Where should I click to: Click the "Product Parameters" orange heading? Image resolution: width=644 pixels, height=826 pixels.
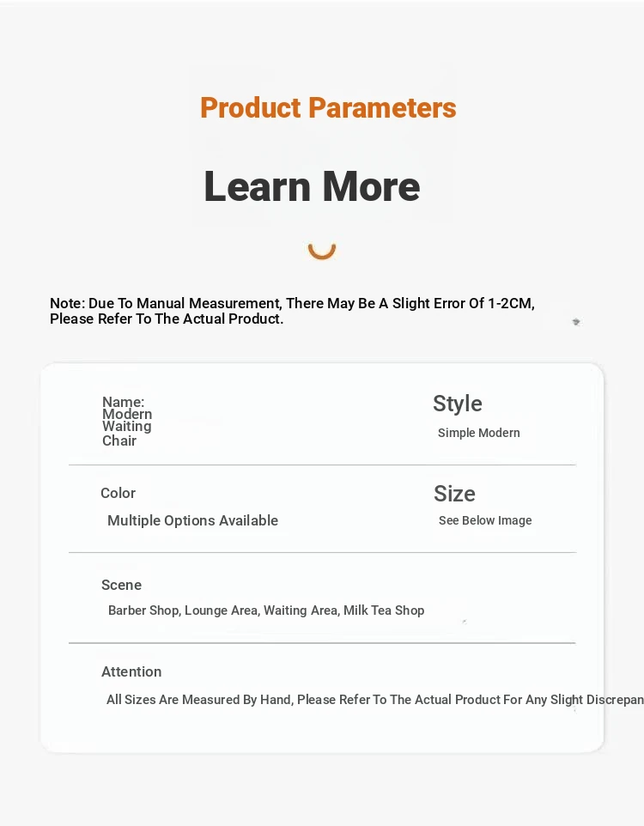point(328,108)
